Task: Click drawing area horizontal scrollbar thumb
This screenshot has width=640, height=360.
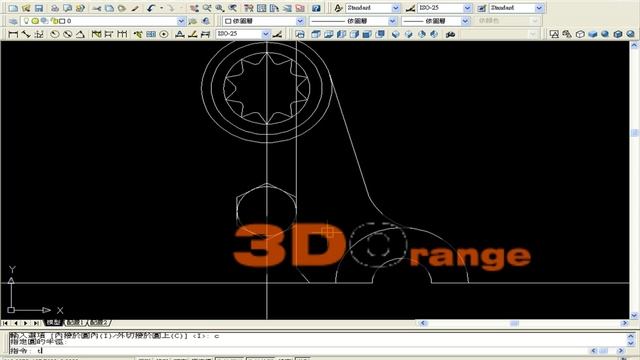Action: click(514, 323)
